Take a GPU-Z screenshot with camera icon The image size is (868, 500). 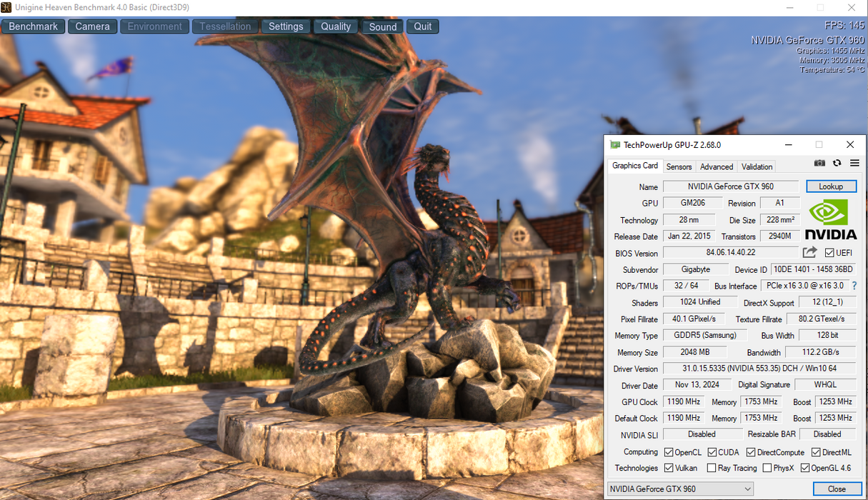819,164
